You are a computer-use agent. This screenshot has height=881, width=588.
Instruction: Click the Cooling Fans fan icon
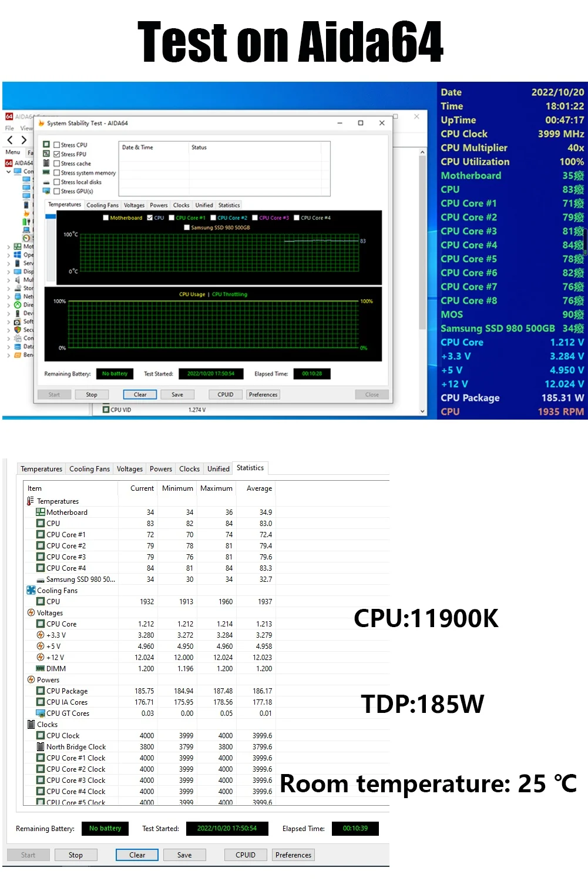[31, 590]
